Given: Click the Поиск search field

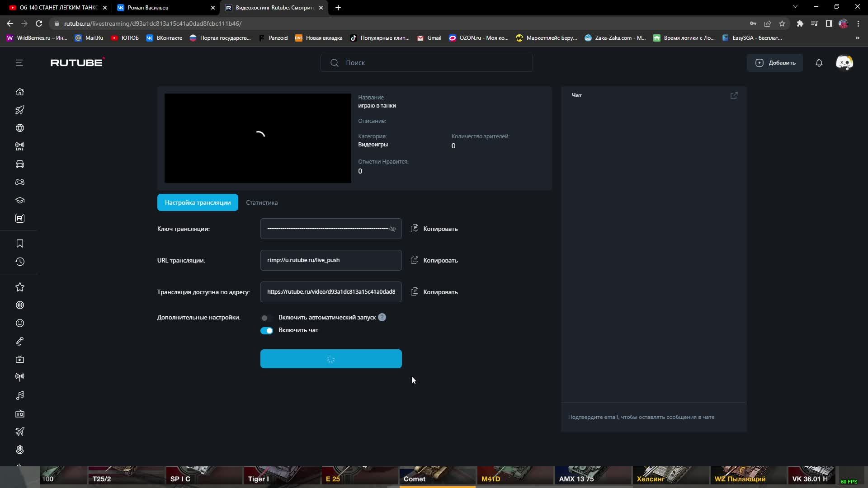Looking at the screenshot, I should click(x=426, y=63).
